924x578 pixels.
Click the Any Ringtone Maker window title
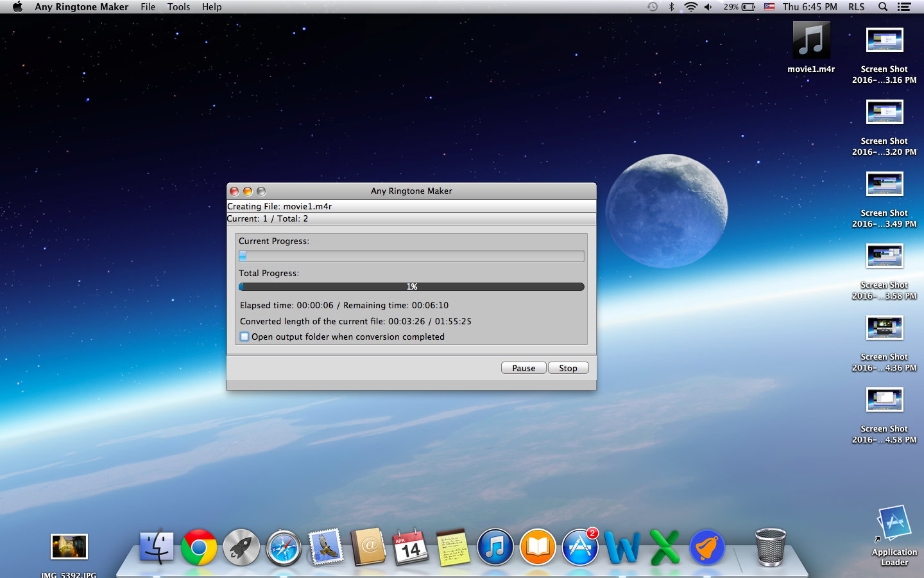point(411,191)
